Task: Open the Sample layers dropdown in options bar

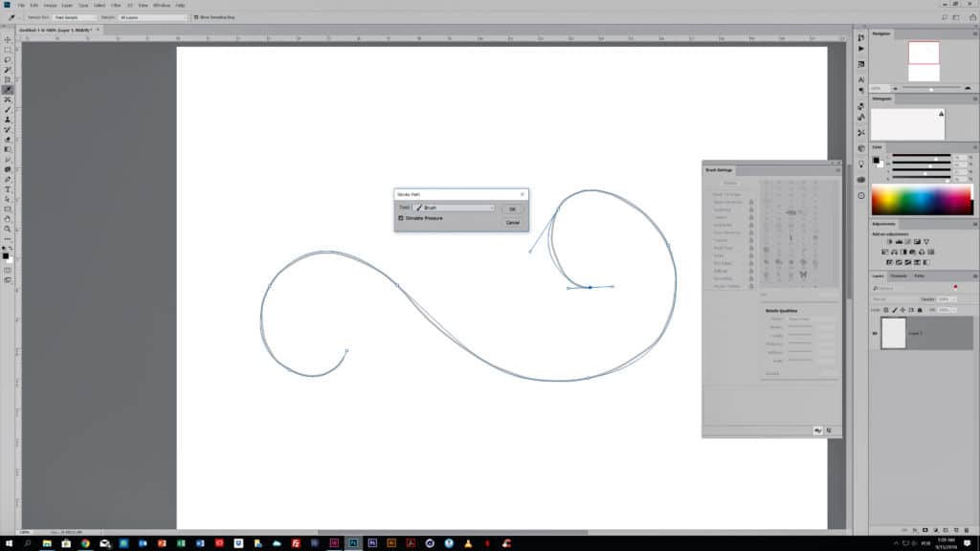Action: (153, 17)
